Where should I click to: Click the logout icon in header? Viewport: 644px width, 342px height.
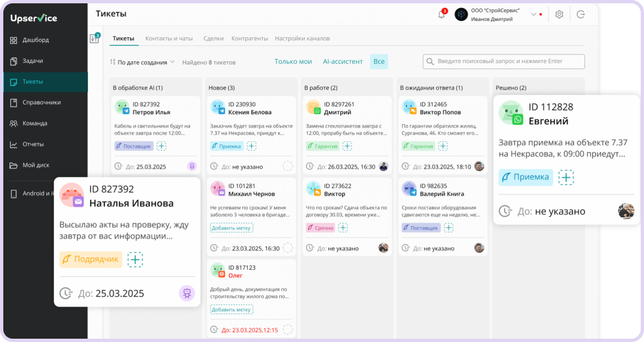[x=581, y=15]
